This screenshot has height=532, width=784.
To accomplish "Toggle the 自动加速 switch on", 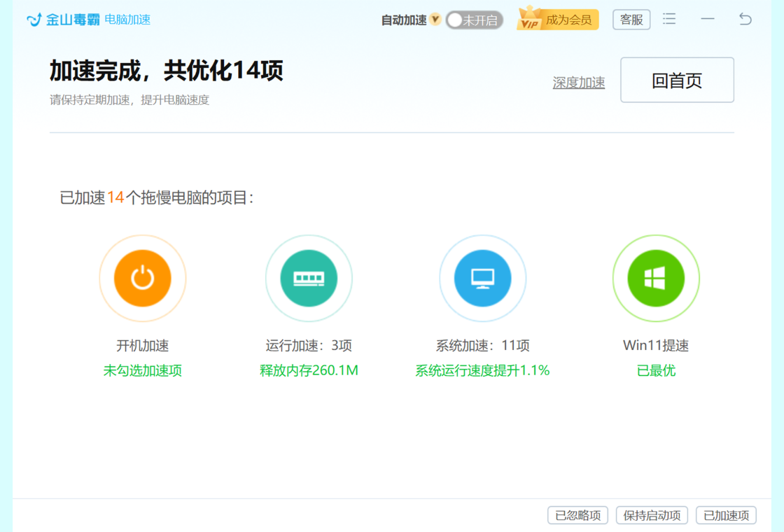I will pos(475,20).
